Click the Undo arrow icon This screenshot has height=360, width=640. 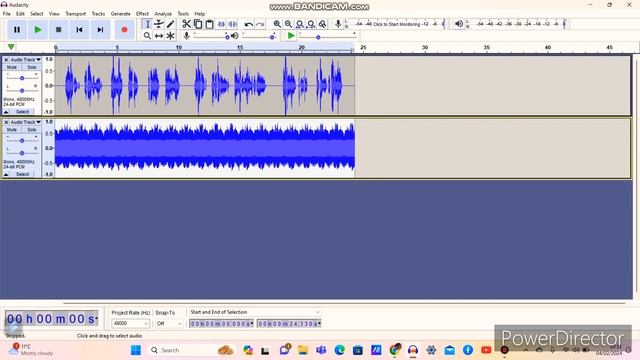249,24
